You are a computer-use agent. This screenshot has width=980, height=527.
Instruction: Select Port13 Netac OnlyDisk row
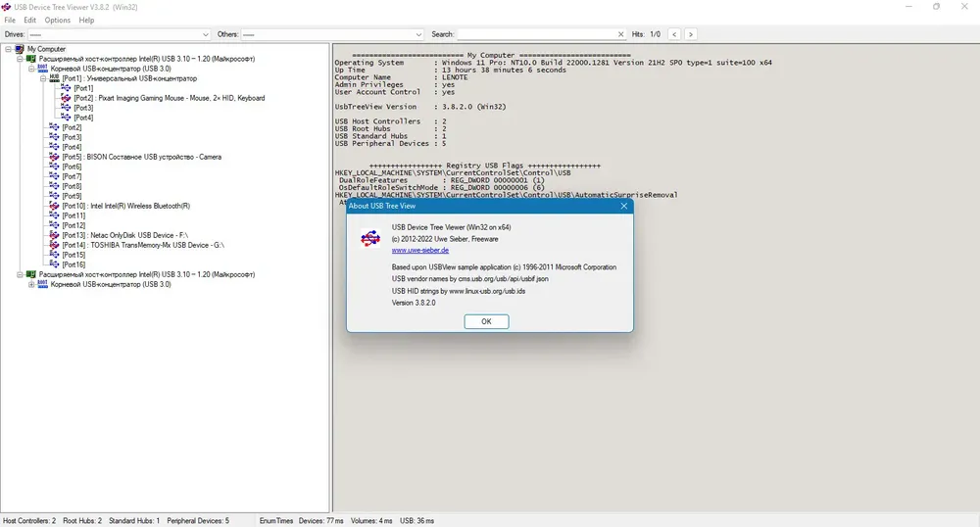point(125,235)
